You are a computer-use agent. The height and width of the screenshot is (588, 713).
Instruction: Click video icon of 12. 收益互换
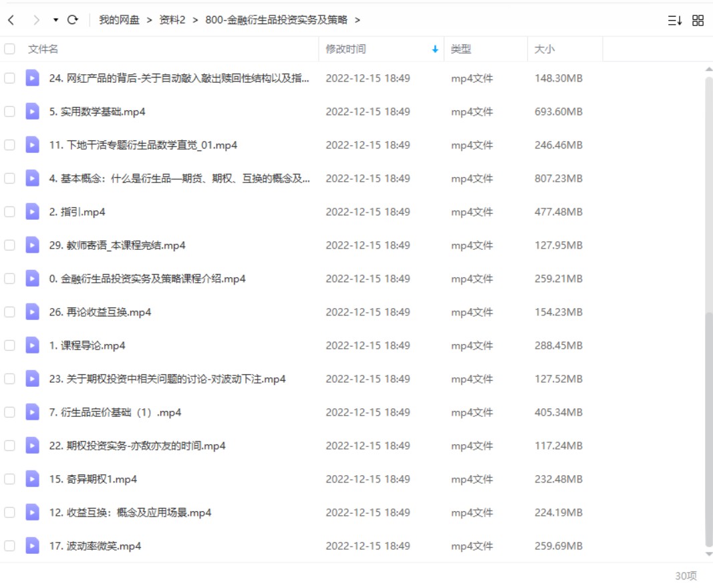32,512
